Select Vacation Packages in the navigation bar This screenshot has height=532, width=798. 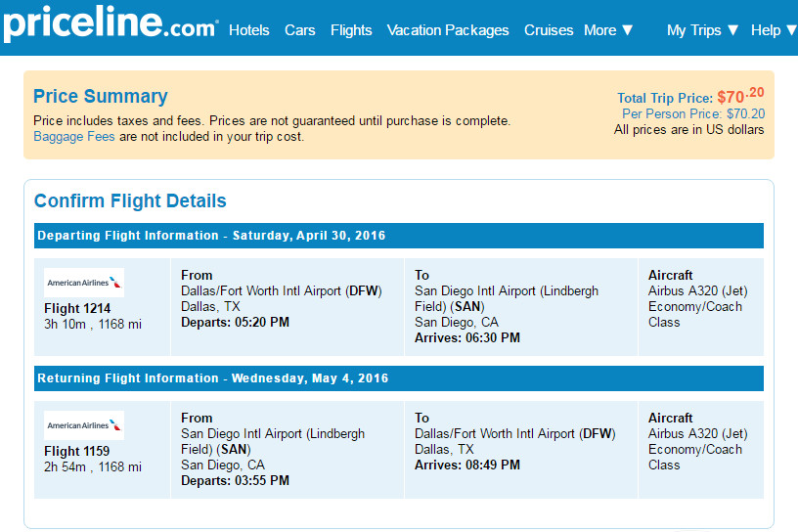click(448, 30)
